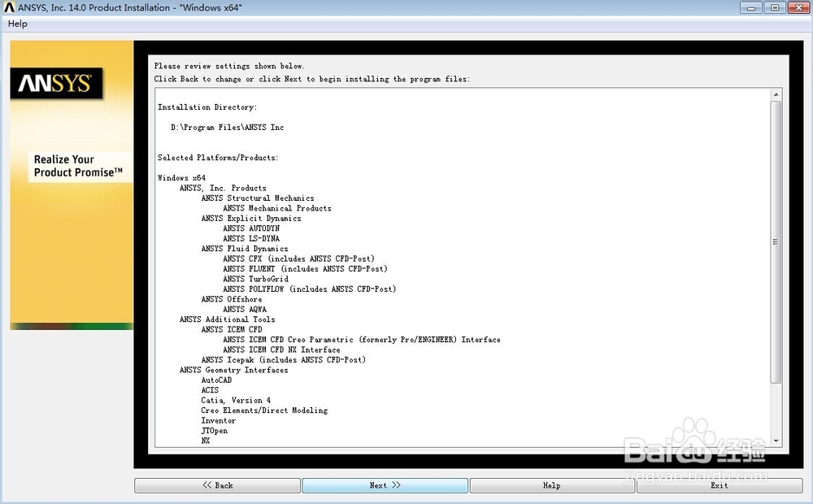The width and height of the screenshot is (813, 504).
Task: Click 'ANSYS TurboGrid' line
Action: coord(255,279)
